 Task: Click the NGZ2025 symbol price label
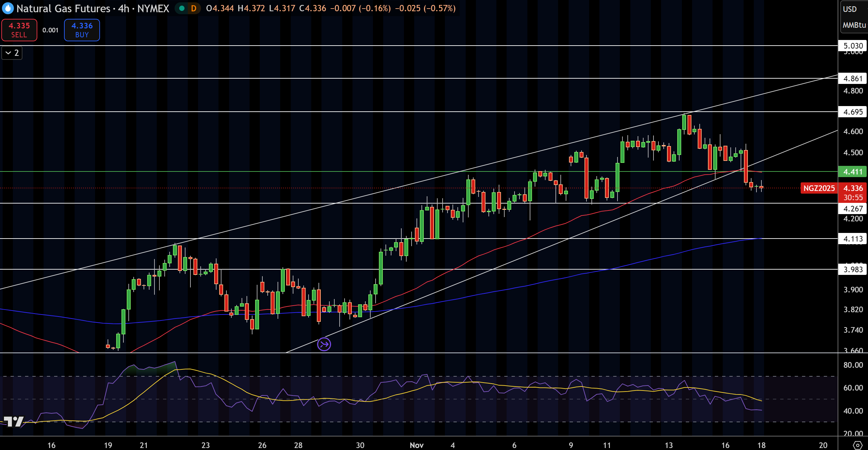pos(818,188)
